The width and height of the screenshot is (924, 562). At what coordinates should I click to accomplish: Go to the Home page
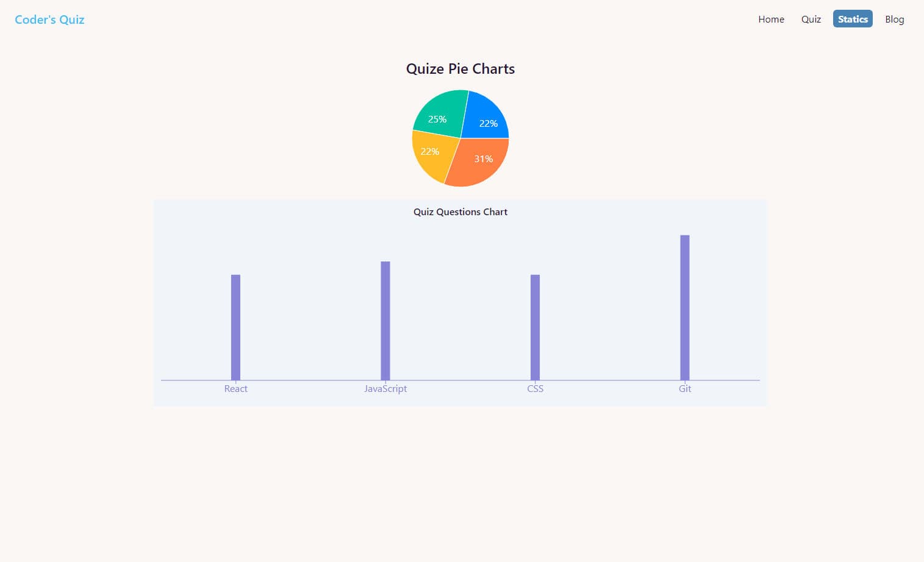pos(771,20)
